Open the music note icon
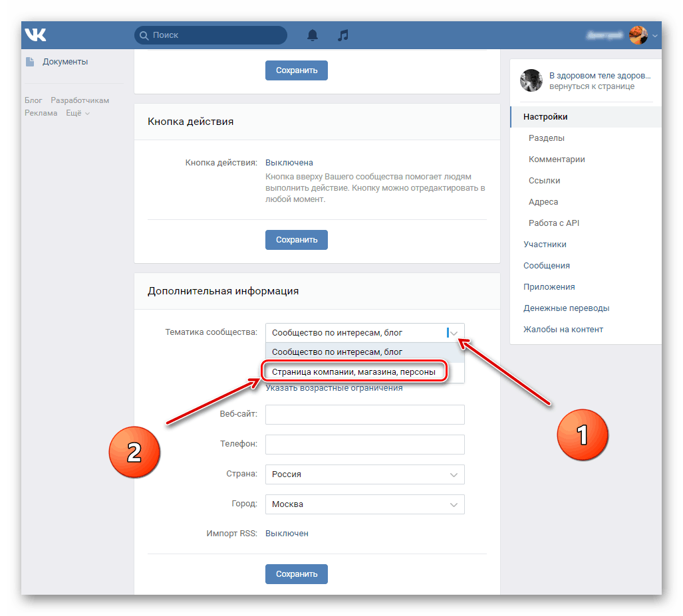The width and height of the screenshot is (683, 616). 342,35
